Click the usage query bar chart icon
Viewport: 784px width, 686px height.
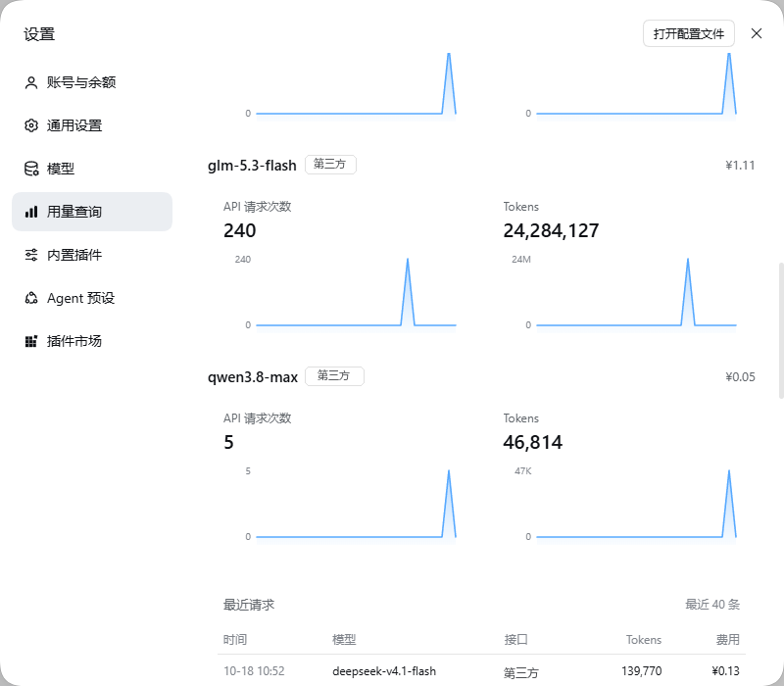pyautogui.click(x=31, y=212)
